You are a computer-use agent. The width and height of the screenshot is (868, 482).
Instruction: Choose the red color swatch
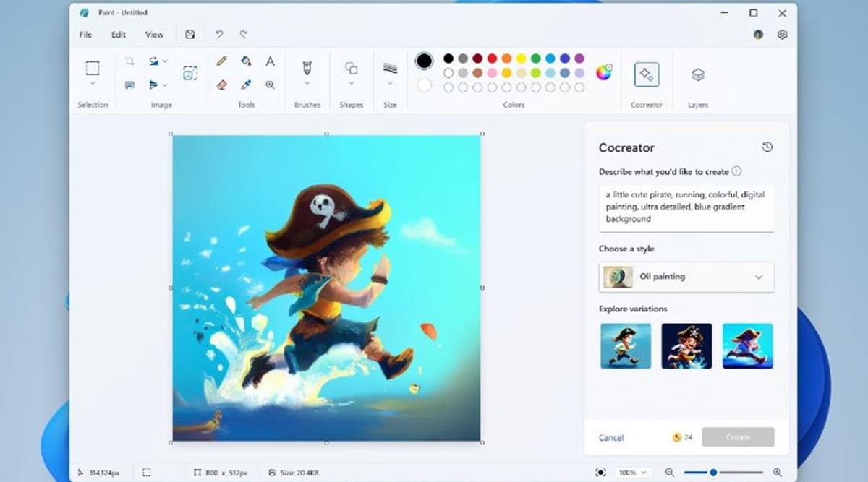click(492, 59)
